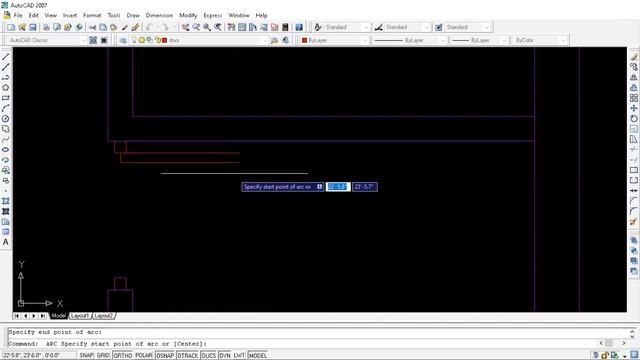Image resolution: width=640 pixels, height=360 pixels.
Task: Select the Multiline Text tool (A)
Action: coord(6,242)
